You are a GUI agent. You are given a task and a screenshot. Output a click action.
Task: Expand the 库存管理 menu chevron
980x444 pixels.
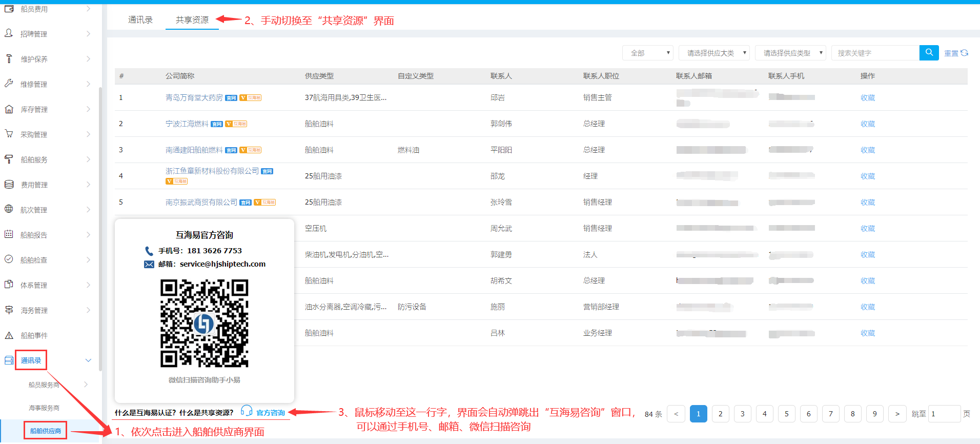pyautogui.click(x=88, y=109)
